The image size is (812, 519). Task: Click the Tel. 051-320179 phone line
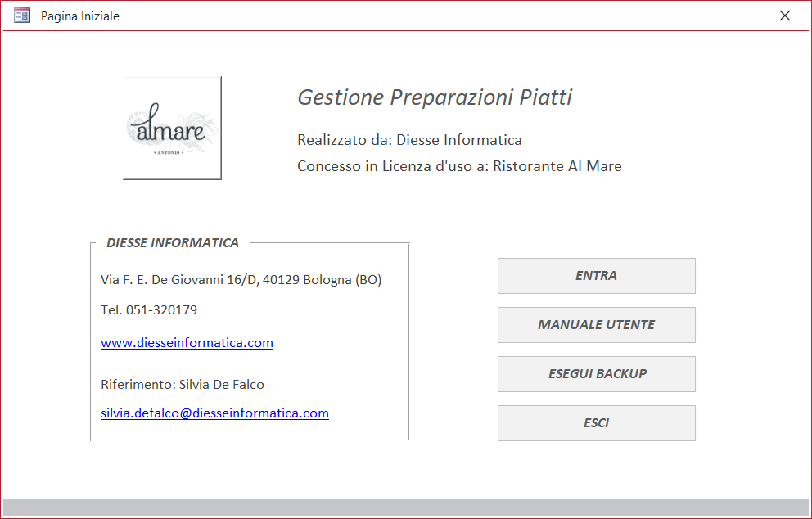tap(149, 309)
